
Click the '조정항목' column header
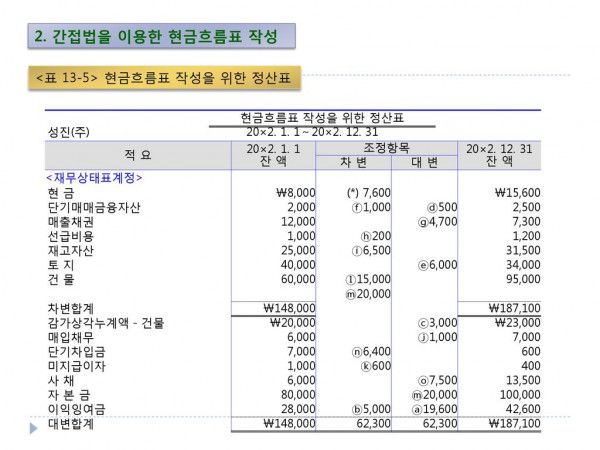pyautogui.click(x=386, y=148)
